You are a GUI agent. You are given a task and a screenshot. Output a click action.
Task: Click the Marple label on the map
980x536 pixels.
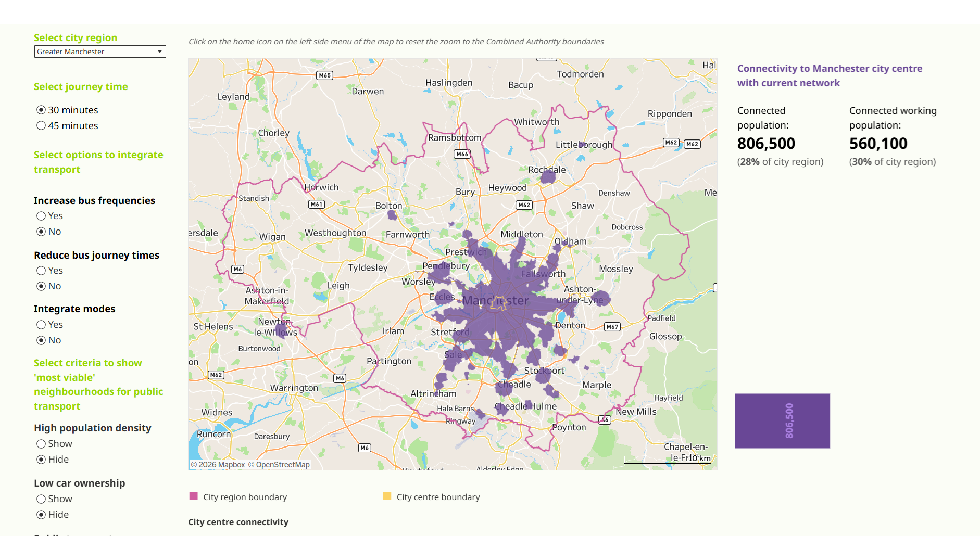click(x=597, y=385)
